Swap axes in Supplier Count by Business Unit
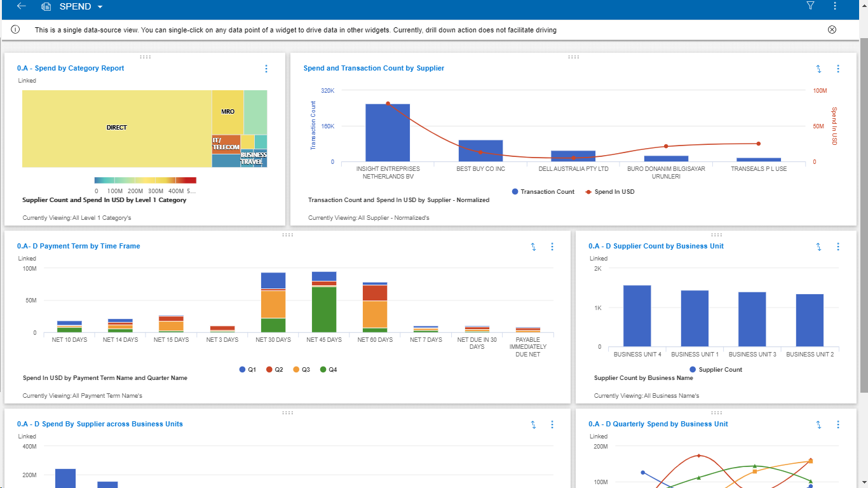Screen dimensions: 868x488 coord(818,247)
